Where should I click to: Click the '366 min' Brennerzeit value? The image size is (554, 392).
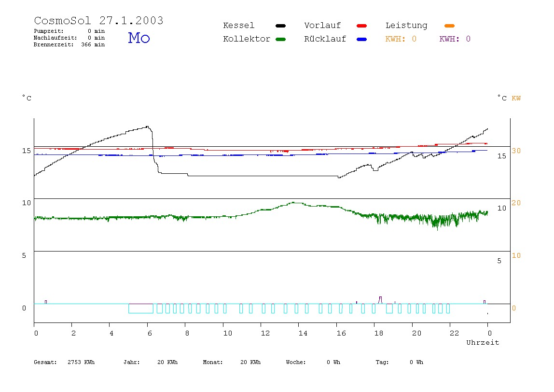coord(93,44)
